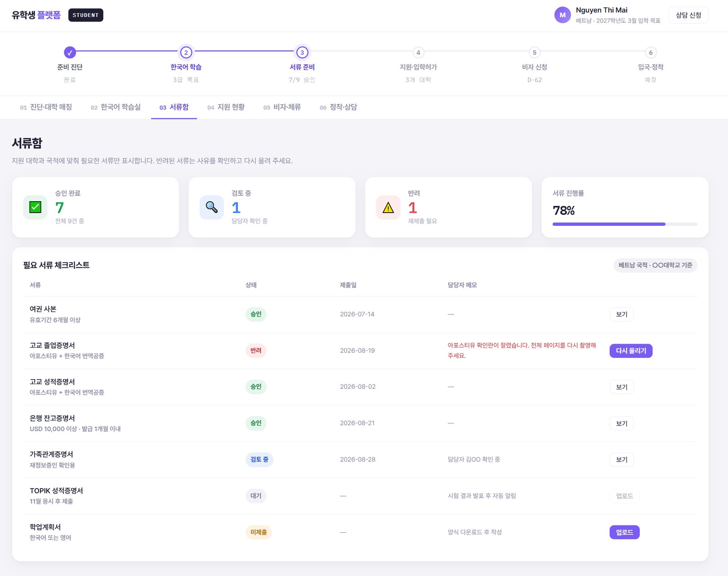
Task: Click the 은행 잔고증명서 document name
Action: 52,418
